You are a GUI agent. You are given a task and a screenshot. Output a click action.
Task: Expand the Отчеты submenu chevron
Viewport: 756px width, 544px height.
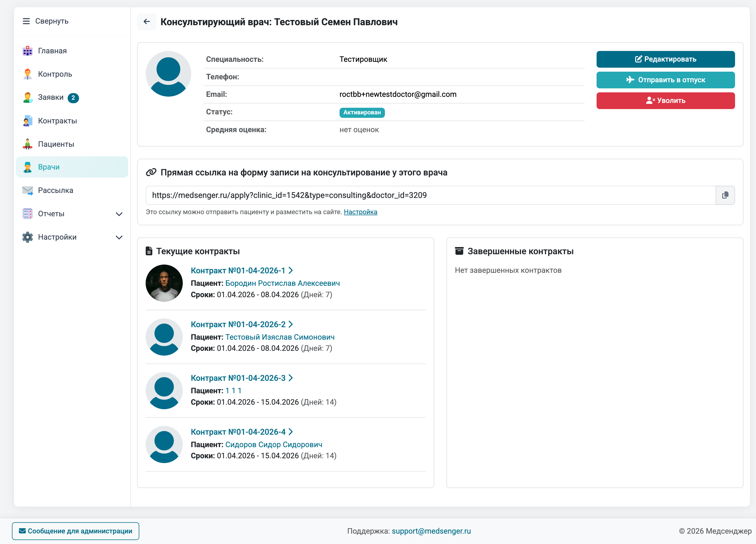pyautogui.click(x=119, y=214)
